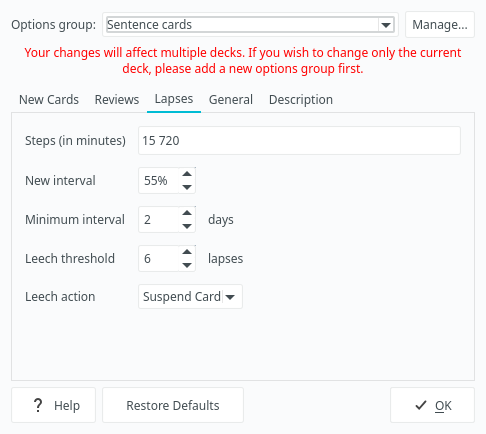
Task: Click Restore Defaults
Action: tap(173, 405)
